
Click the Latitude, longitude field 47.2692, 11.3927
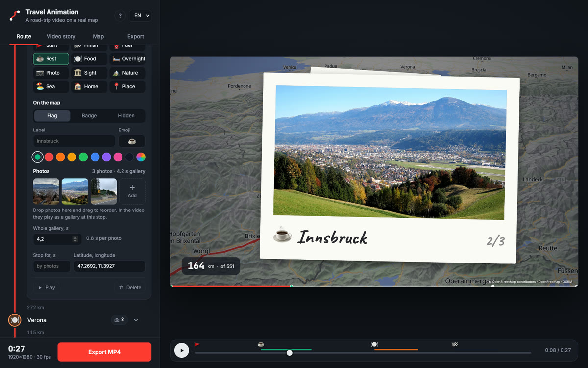(109, 266)
